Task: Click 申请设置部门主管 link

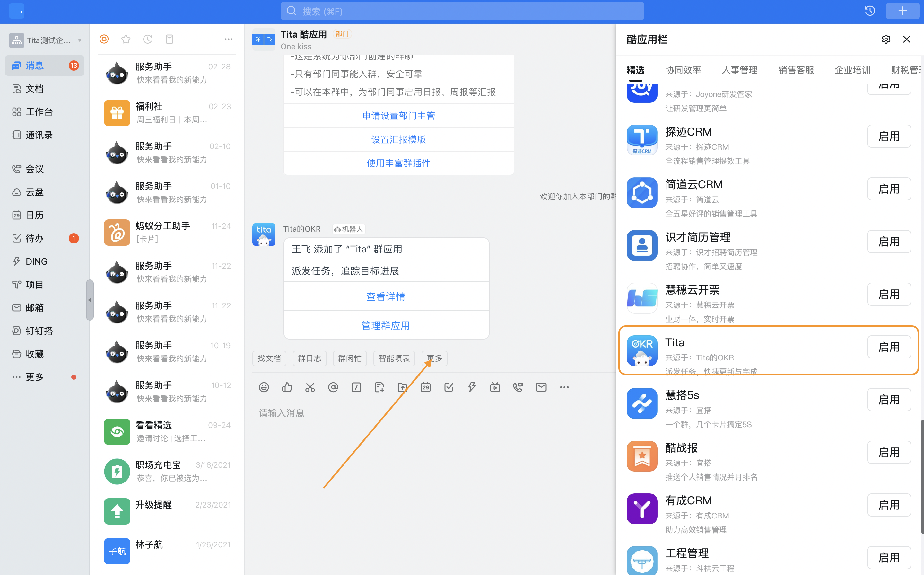Action: [x=398, y=116]
